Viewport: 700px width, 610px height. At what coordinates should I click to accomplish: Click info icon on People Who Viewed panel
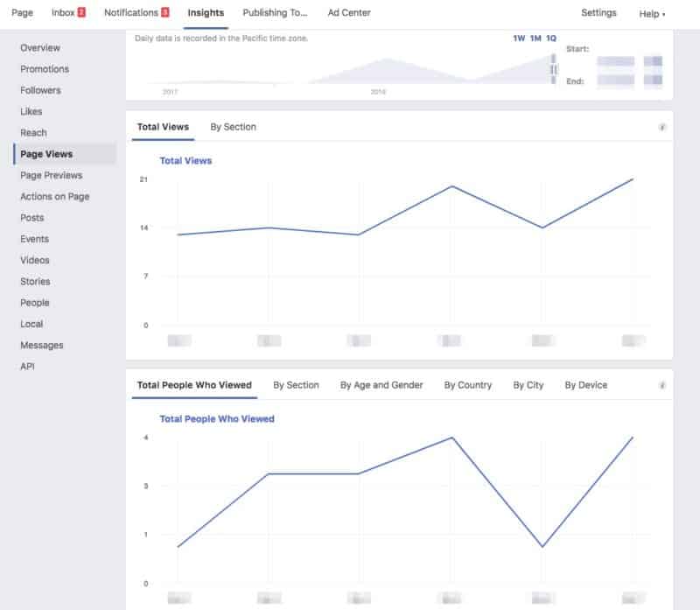662,385
